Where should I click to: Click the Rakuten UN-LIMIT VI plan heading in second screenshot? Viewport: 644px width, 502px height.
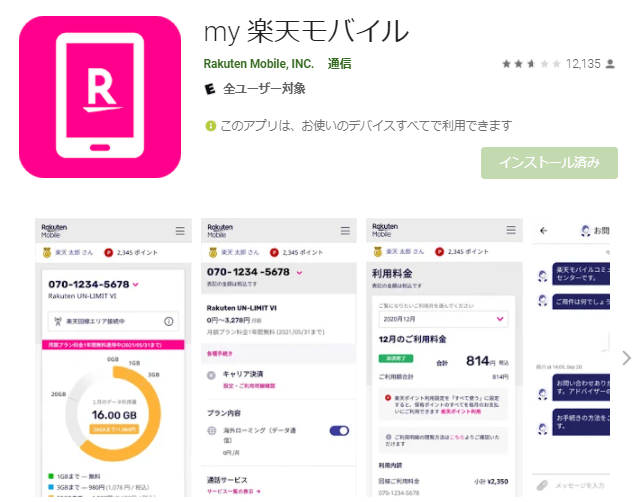click(242, 308)
